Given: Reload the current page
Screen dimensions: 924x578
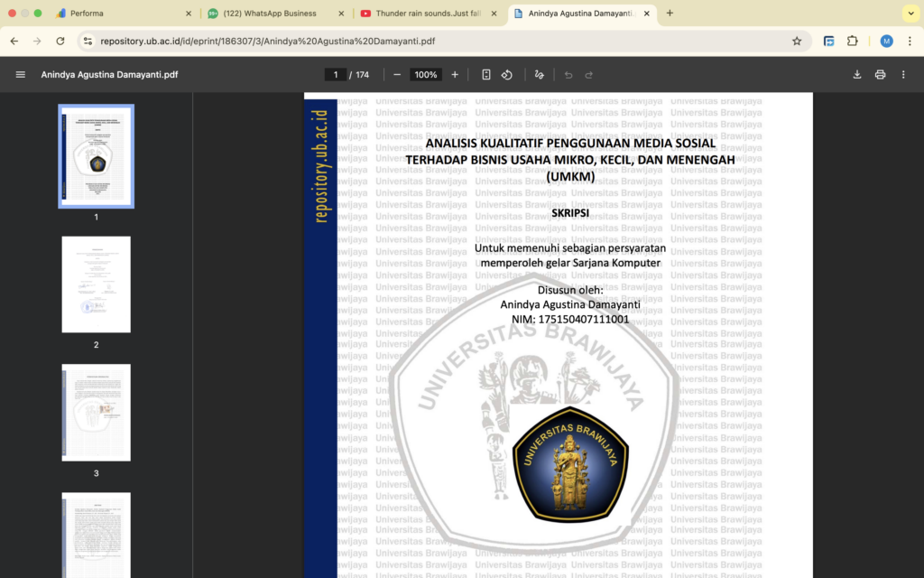Looking at the screenshot, I should 60,41.
